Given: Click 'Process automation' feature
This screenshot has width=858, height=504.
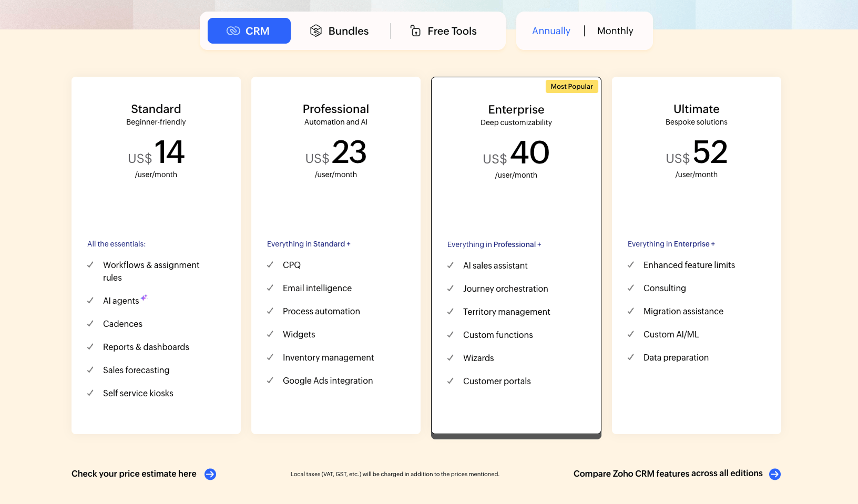Looking at the screenshot, I should pyautogui.click(x=321, y=311).
